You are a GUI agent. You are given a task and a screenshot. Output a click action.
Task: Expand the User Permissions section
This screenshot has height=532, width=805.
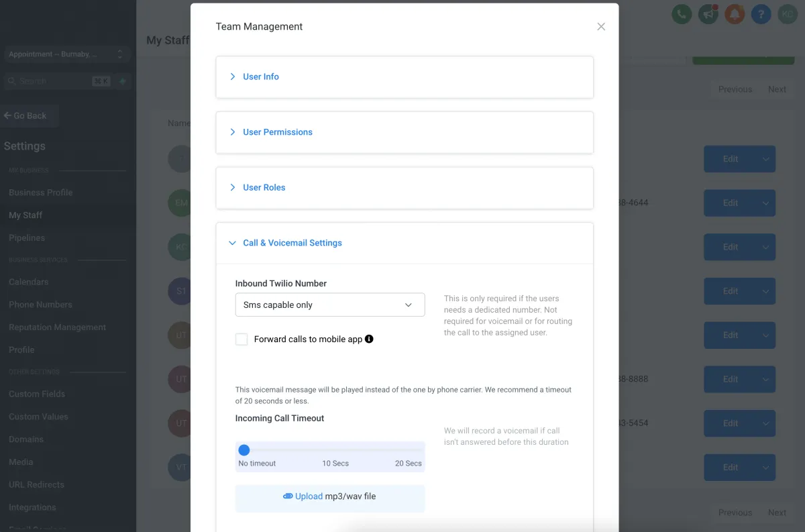[x=277, y=132]
